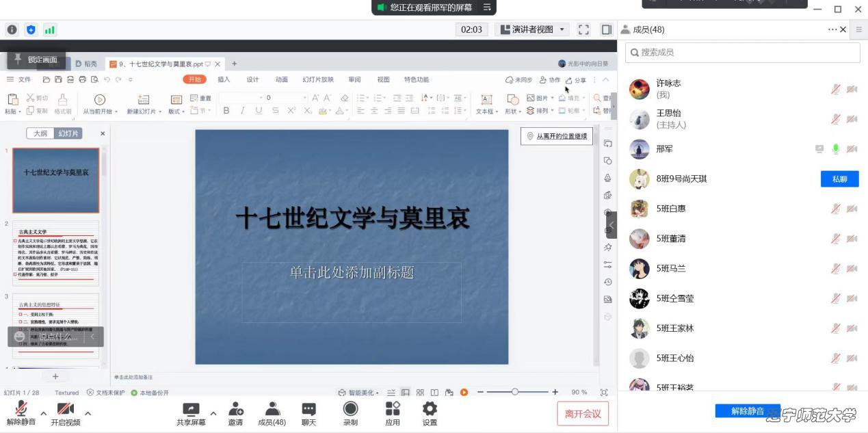Viewport: 868px width, 433px height.
Task: Adjust the zoom slider near 90%
Action: (515, 392)
